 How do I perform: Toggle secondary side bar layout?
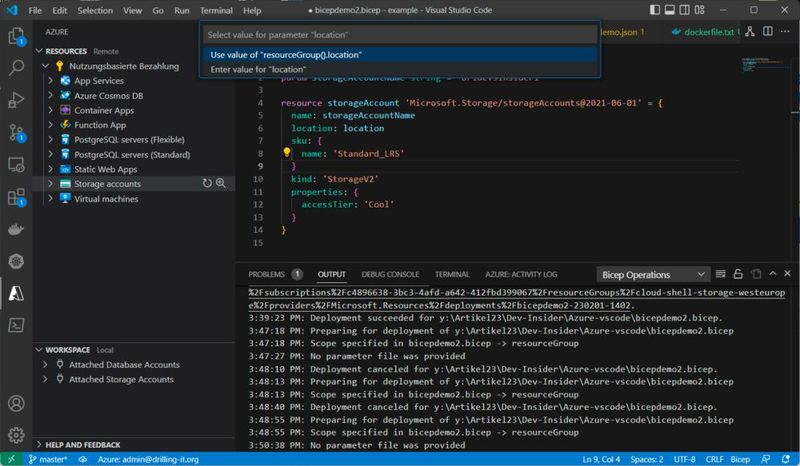click(x=684, y=10)
